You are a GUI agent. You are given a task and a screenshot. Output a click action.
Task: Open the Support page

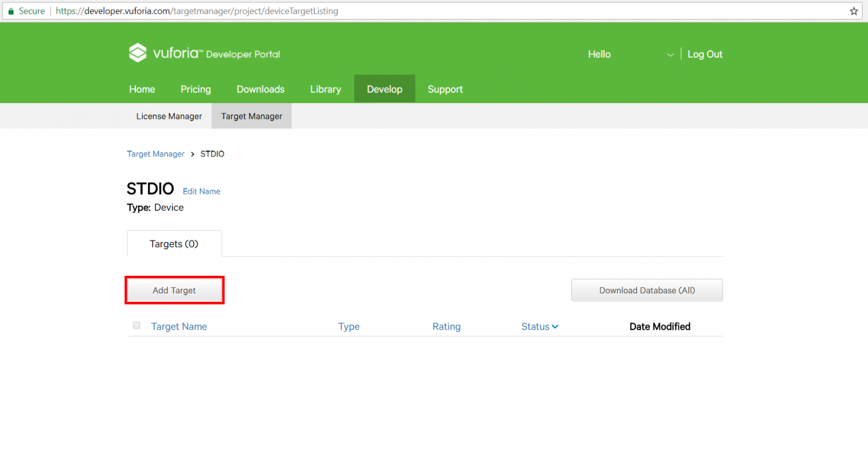[445, 89]
